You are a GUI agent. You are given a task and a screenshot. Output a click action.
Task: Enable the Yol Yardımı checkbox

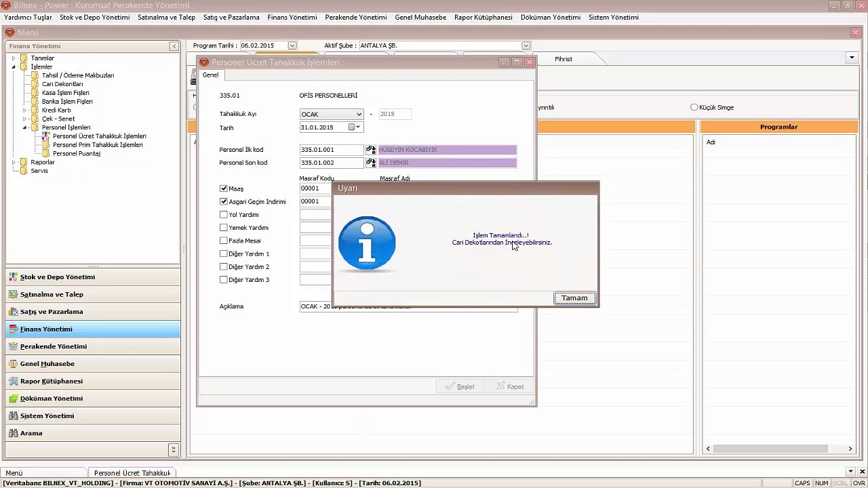[224, 215]
